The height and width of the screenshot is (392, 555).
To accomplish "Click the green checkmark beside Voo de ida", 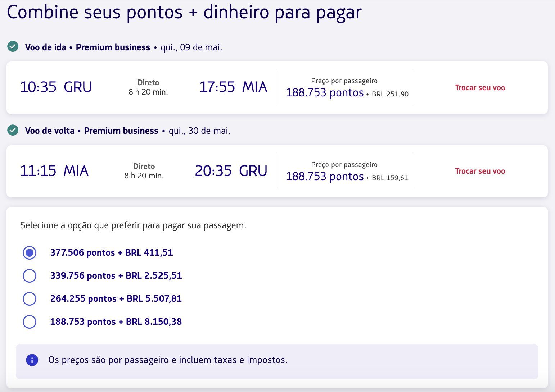I will click(x=13, y=47).
